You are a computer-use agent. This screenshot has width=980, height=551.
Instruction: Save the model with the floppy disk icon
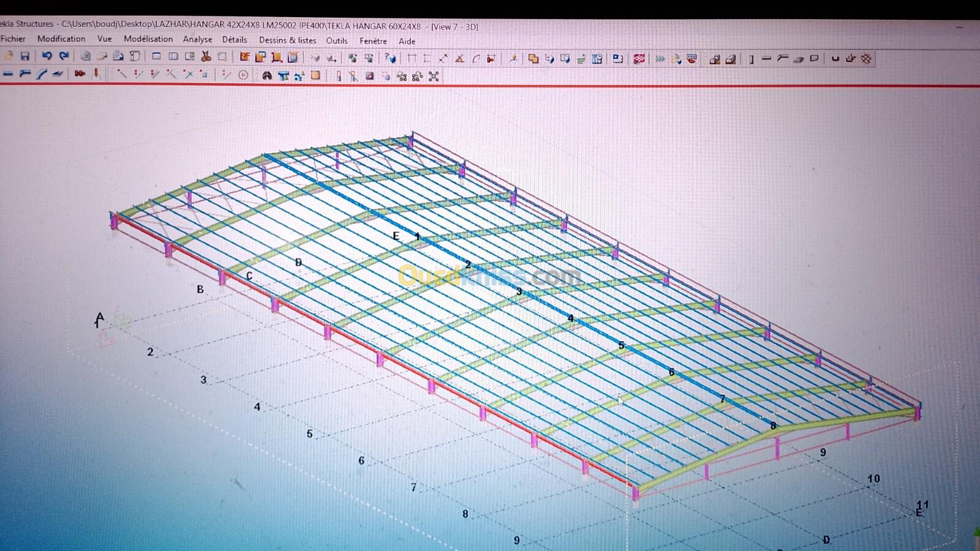[x=25, y=56]
